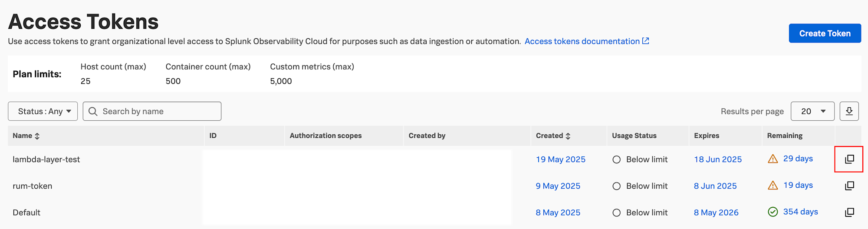This screenshot has width=868, height=229.
Task: Open the Access tokens documentation link
Action: coord(582,41)
